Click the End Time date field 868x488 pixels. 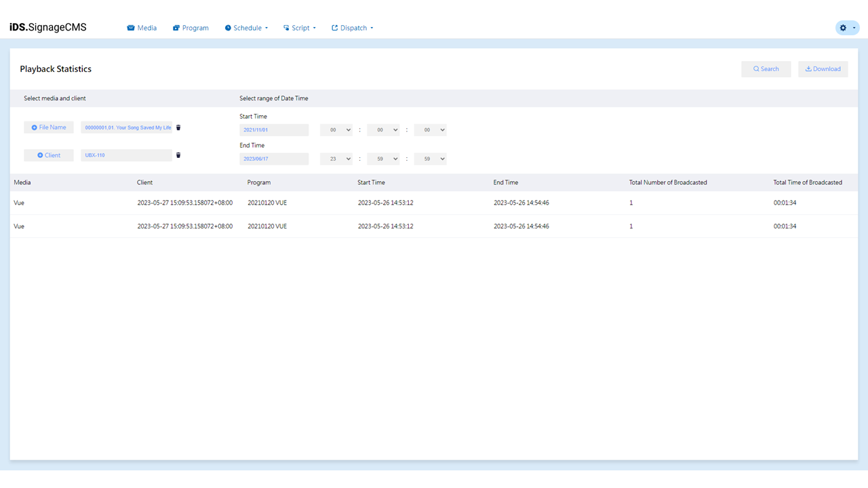click(x=274, y=159)
